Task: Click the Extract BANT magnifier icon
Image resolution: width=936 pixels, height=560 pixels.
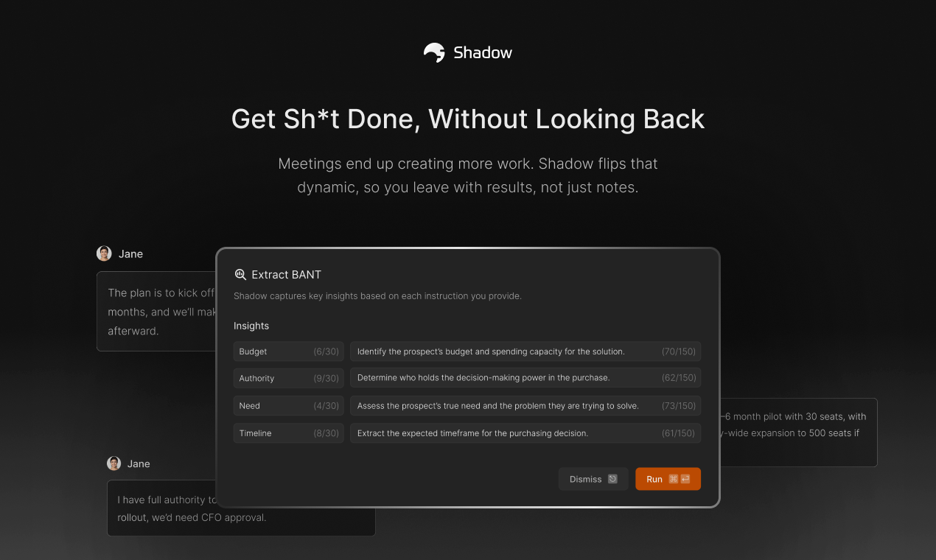Action: [240, 274]
